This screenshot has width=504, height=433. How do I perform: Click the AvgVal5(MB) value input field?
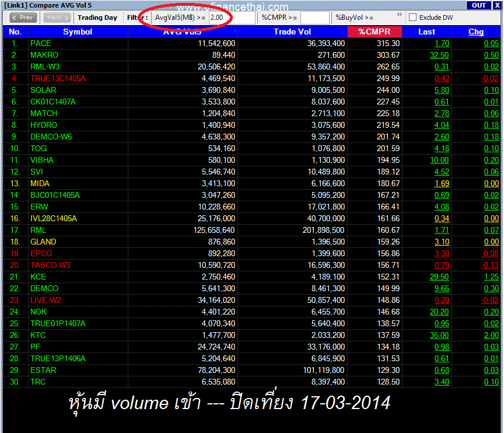click(x=232, y=18)
